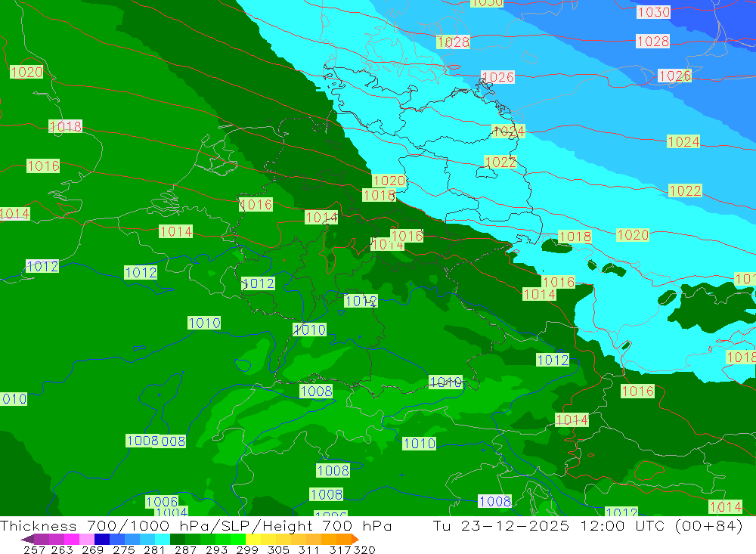Click the blue 1006 label above 1004
This screenshot has height=554, width=756.
162,501
